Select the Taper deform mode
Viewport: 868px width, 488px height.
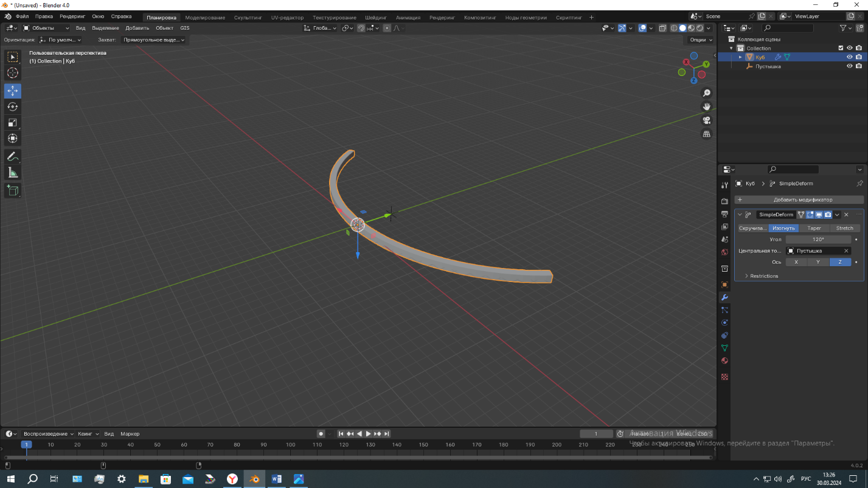point(814,229)
